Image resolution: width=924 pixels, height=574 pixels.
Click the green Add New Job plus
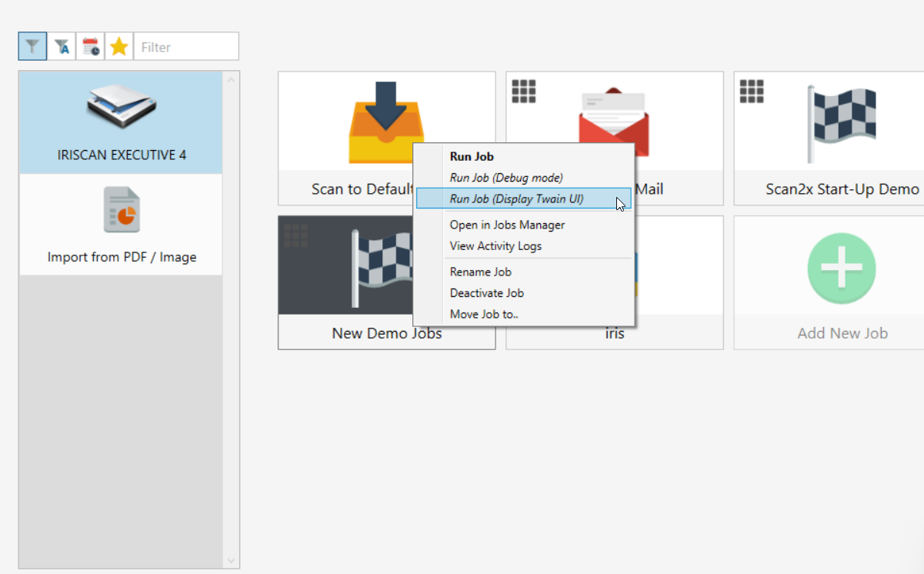pyautogui.click(x=842, y=267)
